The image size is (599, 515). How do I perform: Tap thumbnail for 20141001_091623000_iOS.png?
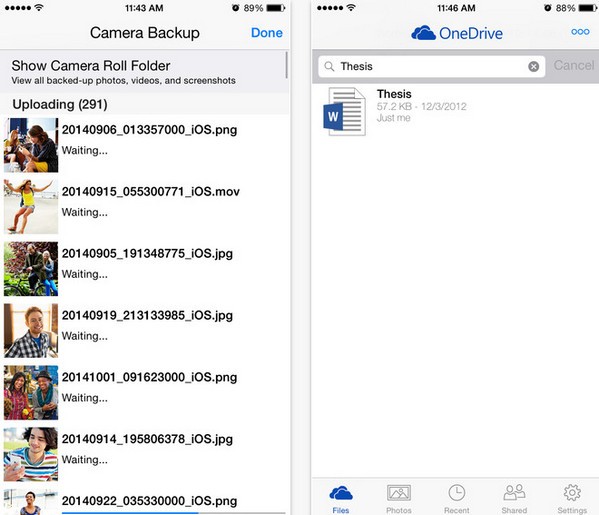[31, 392]
